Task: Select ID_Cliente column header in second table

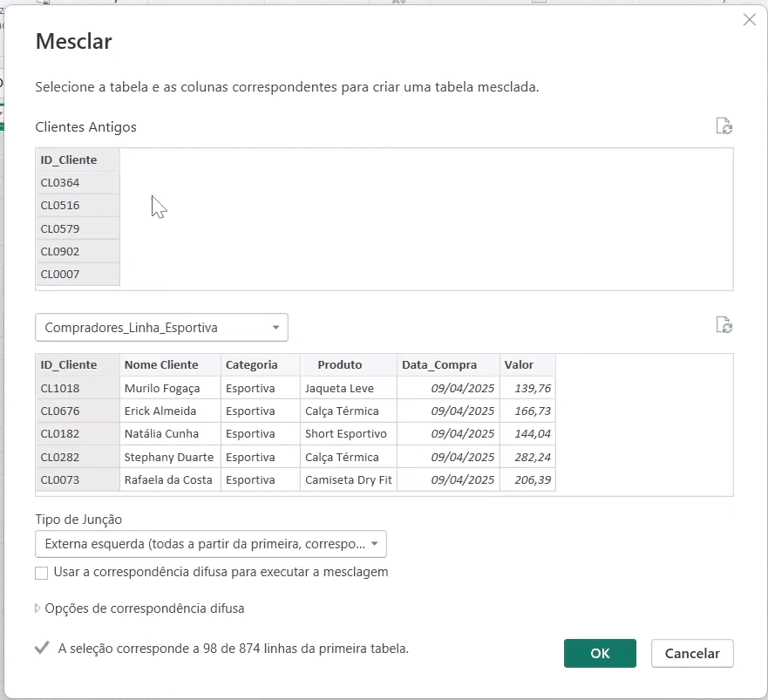Action: [x=78, y=365]
